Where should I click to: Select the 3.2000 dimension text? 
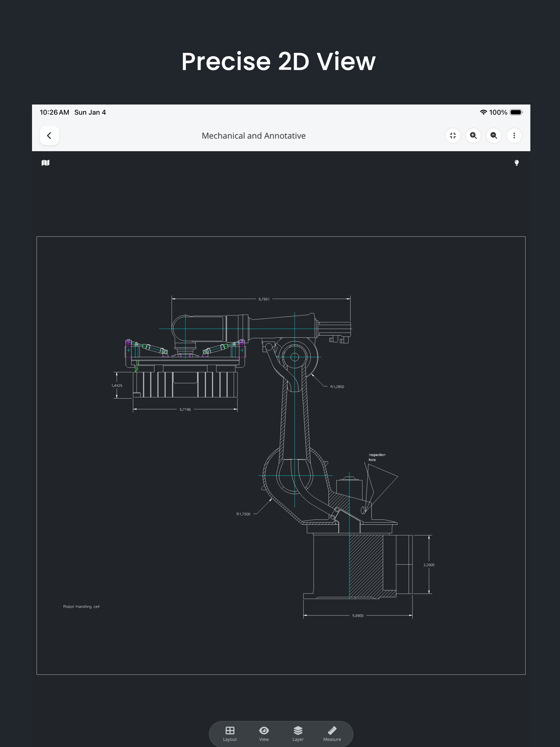click(x=429, y=565)
